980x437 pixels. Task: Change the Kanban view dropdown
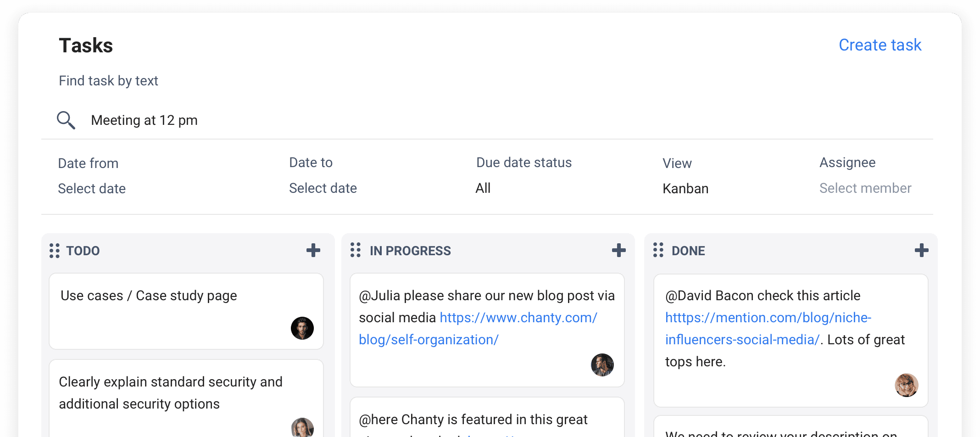click(685, 189)
